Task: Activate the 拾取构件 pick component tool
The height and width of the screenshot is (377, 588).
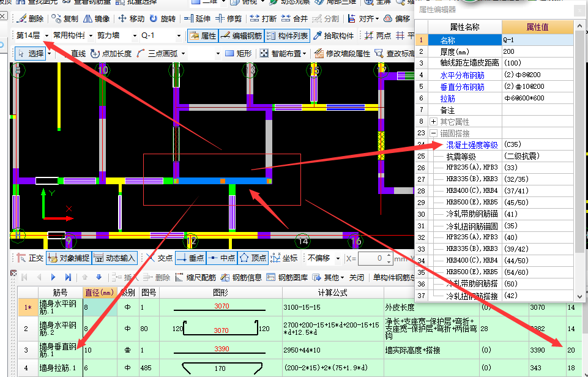Action: [333, 35]
